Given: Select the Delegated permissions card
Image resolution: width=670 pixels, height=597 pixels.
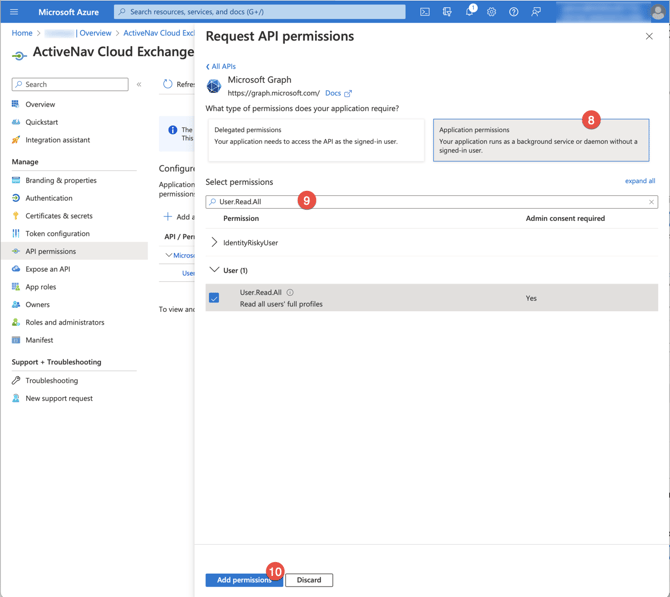Looking at the screenshot, I should pos(316,140).
